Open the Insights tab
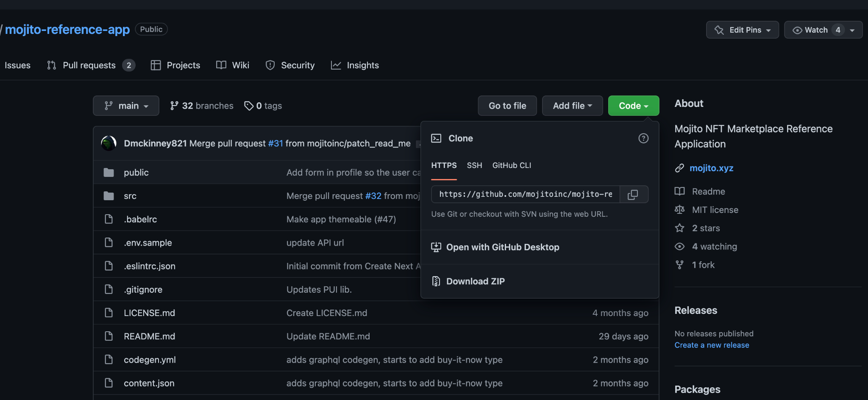Viewport: 868px width, 400px height. [355, 65]
